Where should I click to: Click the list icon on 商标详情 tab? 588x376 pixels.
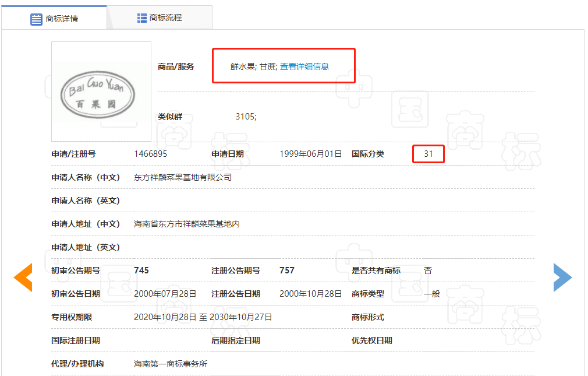(36, 19)
